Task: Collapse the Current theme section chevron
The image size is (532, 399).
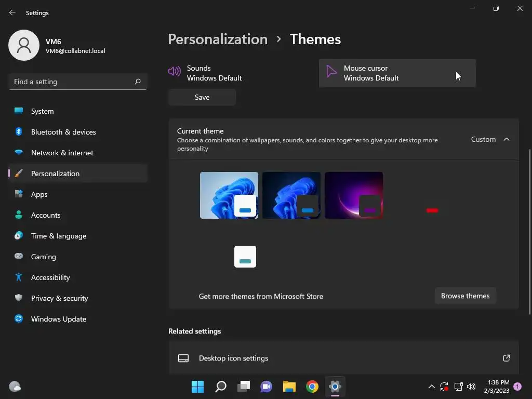Action: [507, 139]
